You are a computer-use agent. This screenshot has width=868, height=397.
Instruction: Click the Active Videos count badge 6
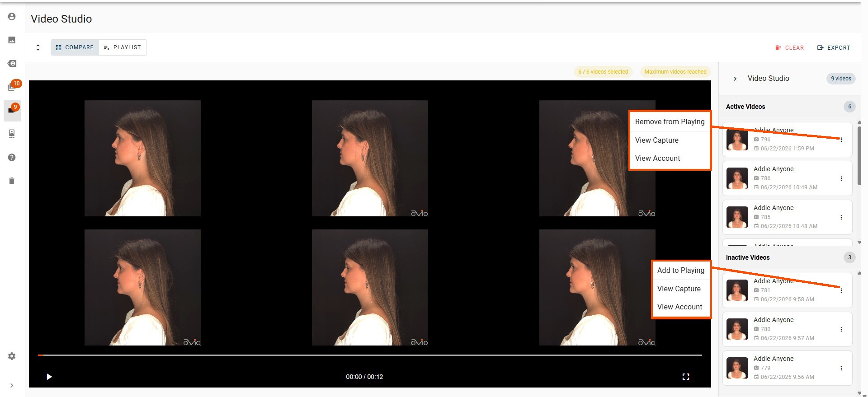coord(849,107)
